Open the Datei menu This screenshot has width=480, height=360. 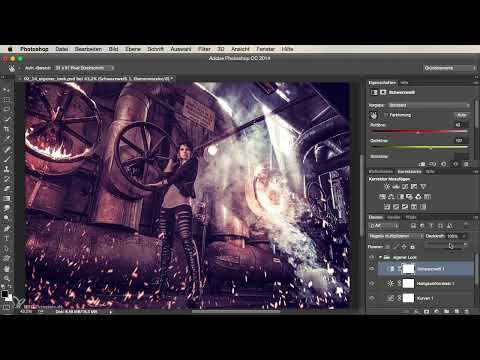coord(62,49)
